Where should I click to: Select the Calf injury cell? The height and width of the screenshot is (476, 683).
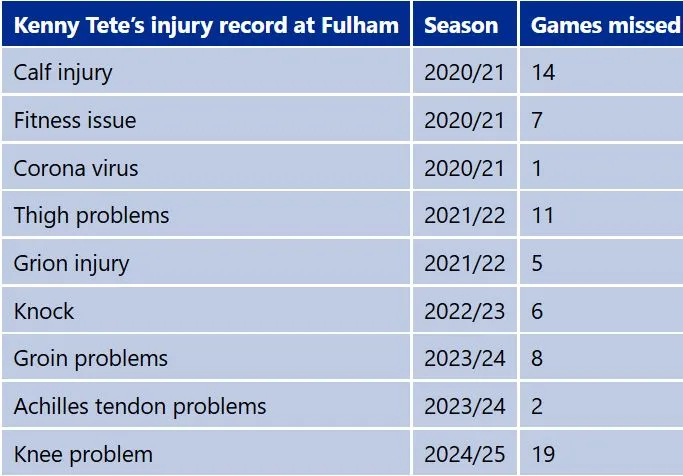point(63,72)
